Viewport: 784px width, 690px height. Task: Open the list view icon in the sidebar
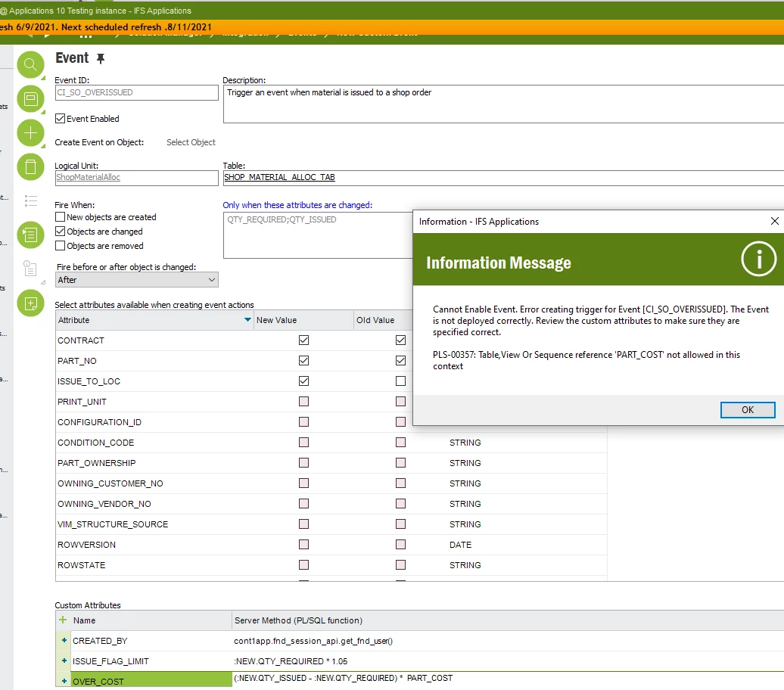tap(30, 200)
